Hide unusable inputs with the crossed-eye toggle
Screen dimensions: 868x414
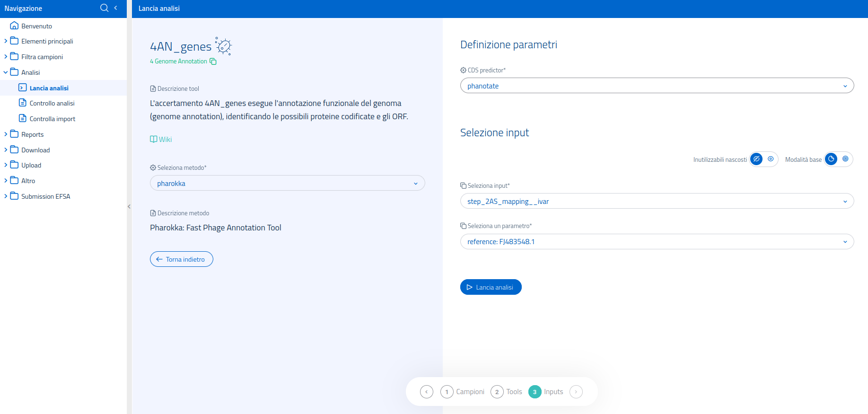click(x=756, y=159)
